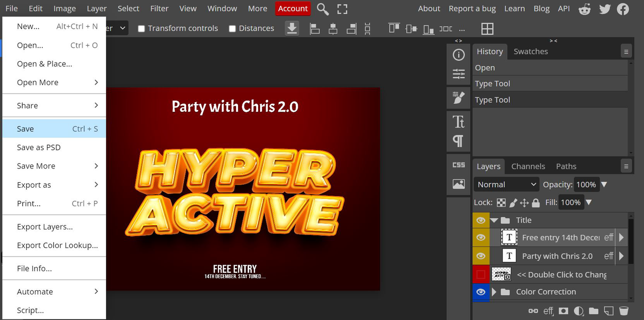This screenshot has height=320, width=644.
Task: Open Layers panel options menu
Action: point(626,166)
